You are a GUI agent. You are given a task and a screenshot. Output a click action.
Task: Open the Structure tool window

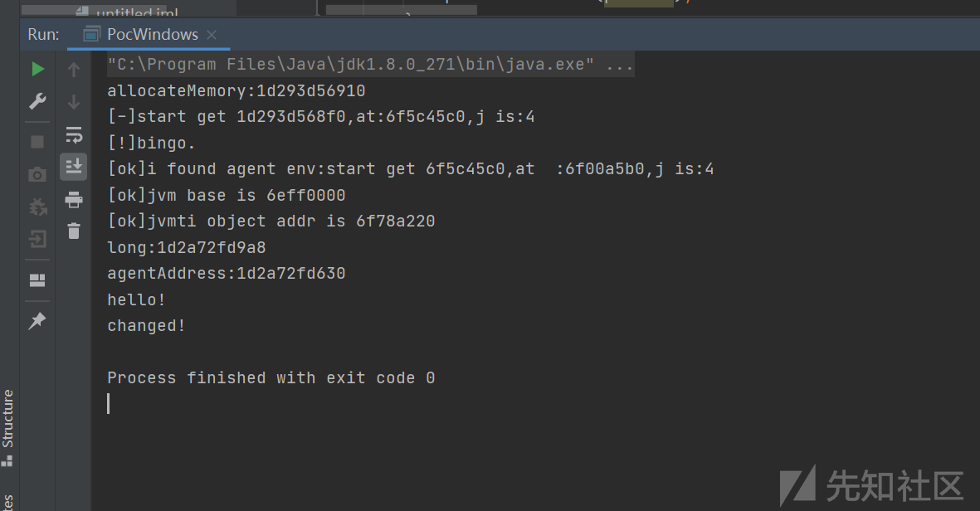pyautogui.click(x=8, y=428)
